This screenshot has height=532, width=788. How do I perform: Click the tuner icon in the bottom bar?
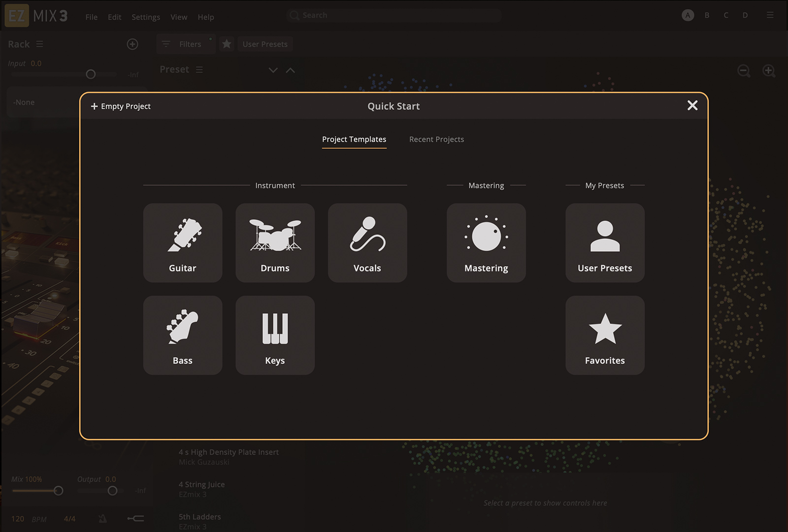(135, 518)
